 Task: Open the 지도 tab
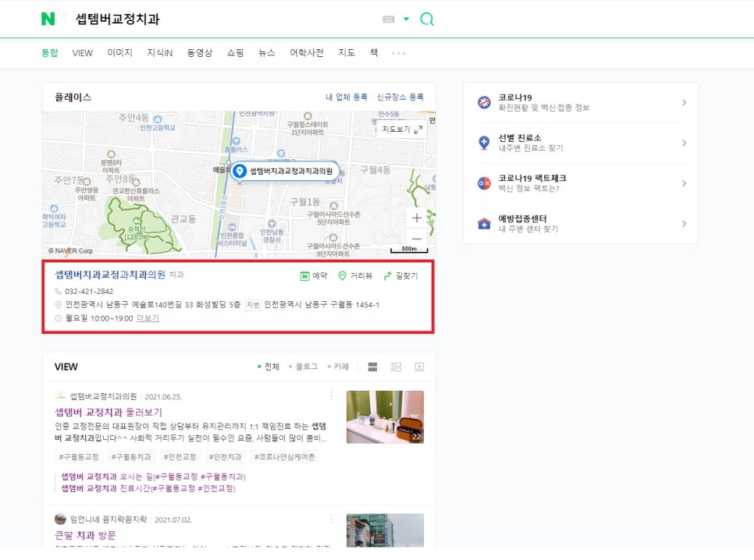tap(347, 52)
